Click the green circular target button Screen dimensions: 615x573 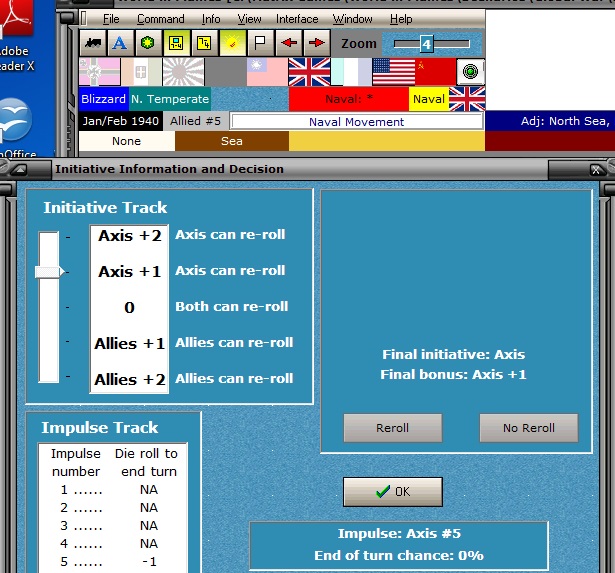470,72
